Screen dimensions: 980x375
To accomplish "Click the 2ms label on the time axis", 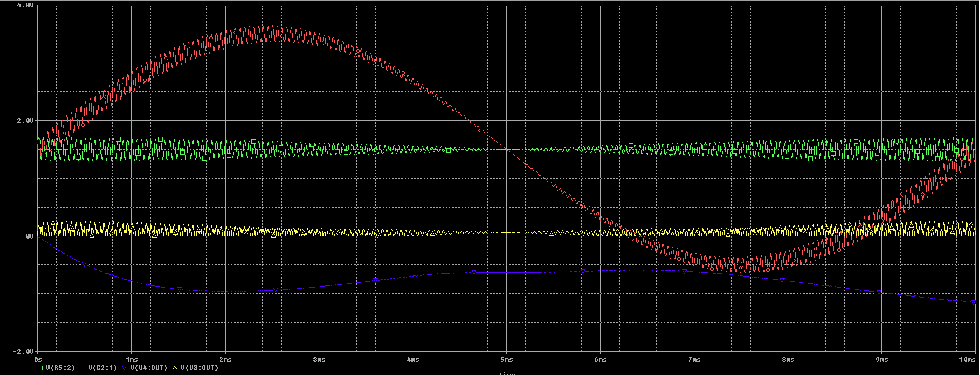I will pyautogui.click(x=225, y=359).
